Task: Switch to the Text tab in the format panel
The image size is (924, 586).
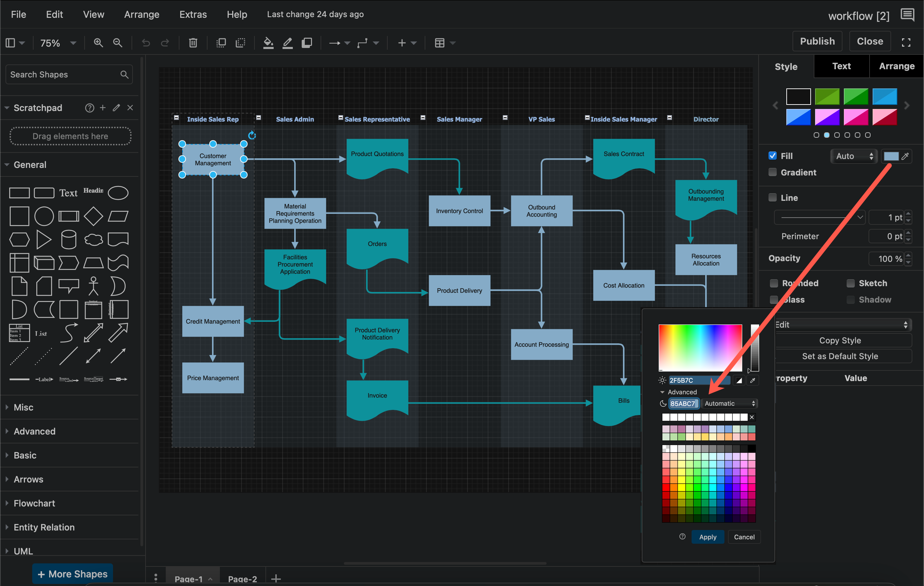Action: 841,66
